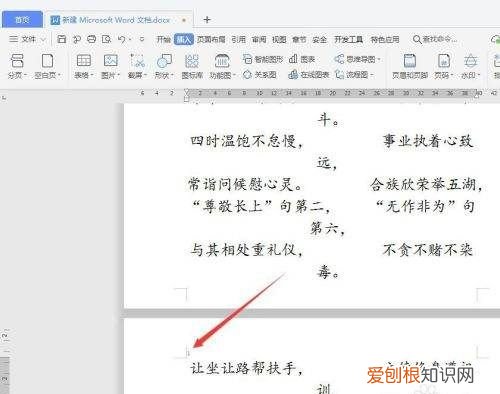Expand the 流程图 flowchart dropdown

pyautogui.click(x=372, y=75)
